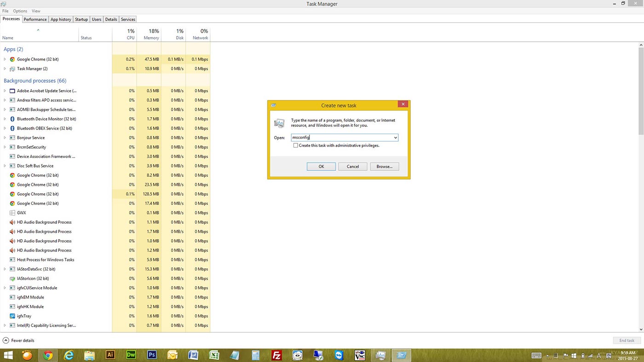This screenshot has height=362, width=644.
Task: Select the Chrome process using 128.5 MB
Action: (105, 194)
